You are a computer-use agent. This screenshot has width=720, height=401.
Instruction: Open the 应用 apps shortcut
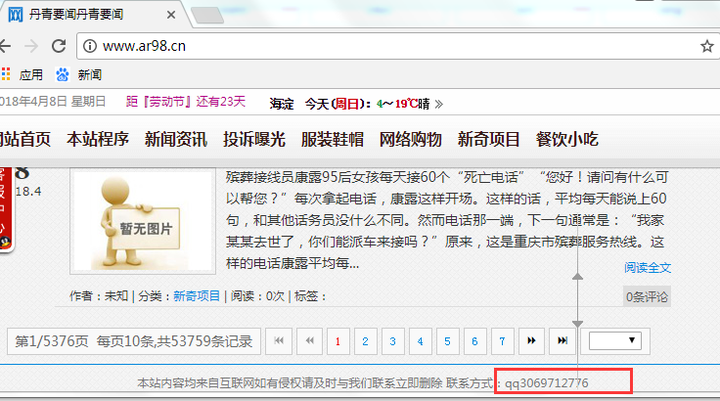pos(22,74)
